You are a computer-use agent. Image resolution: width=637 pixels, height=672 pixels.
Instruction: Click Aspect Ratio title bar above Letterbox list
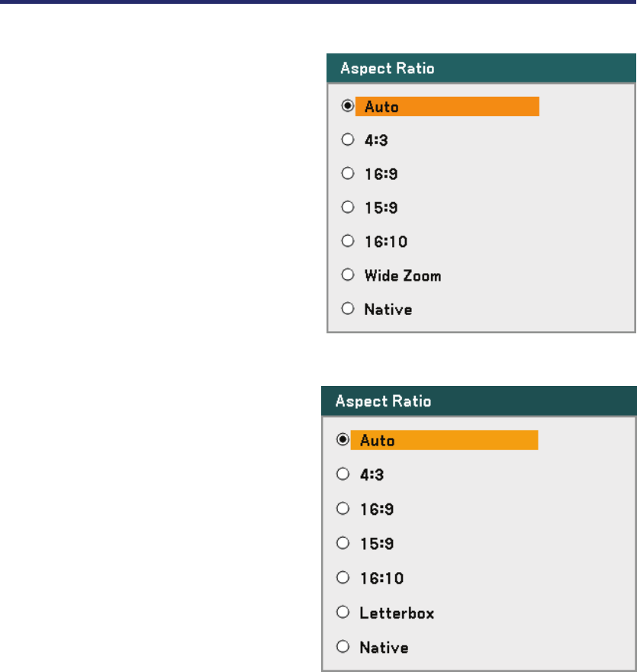[478, 400]
